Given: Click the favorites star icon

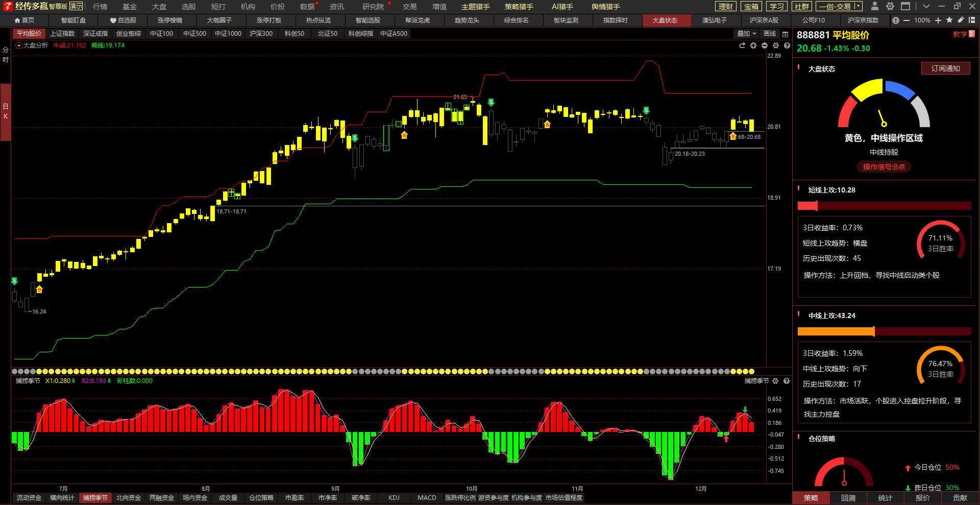Looking at the screenshot, I should (949, 20).
